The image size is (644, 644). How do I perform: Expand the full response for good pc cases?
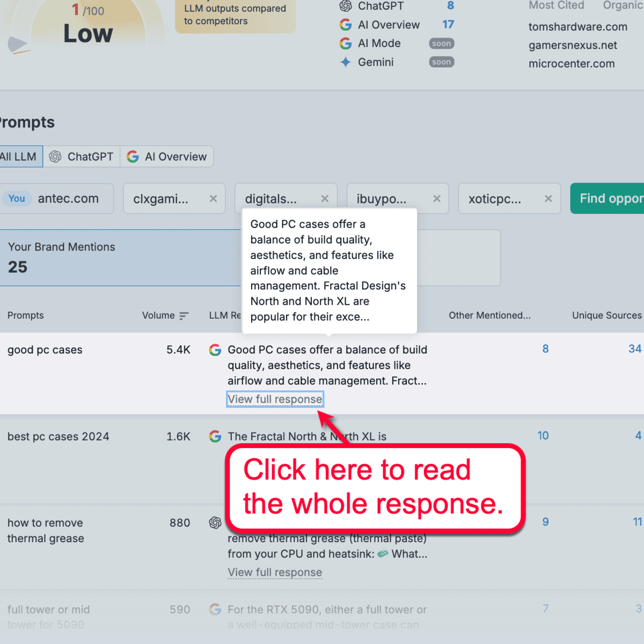point(275,399)
